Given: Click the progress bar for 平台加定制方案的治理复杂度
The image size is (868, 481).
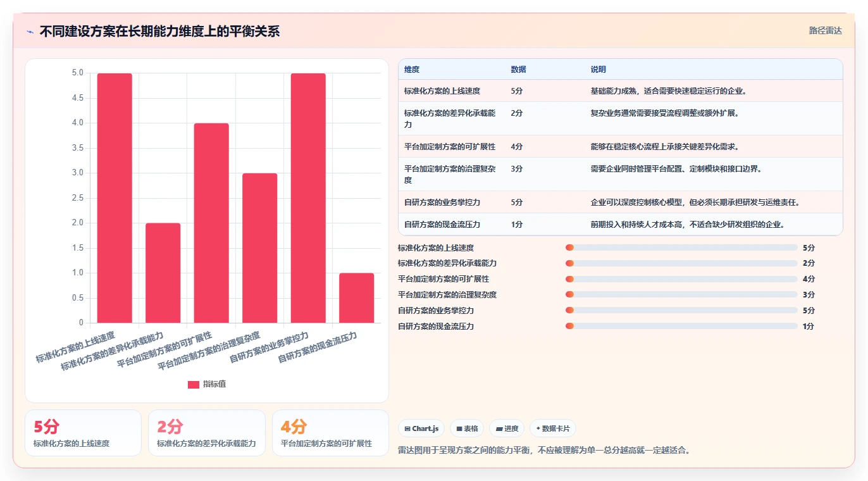Looking at the screenshot, I should 681,295.
